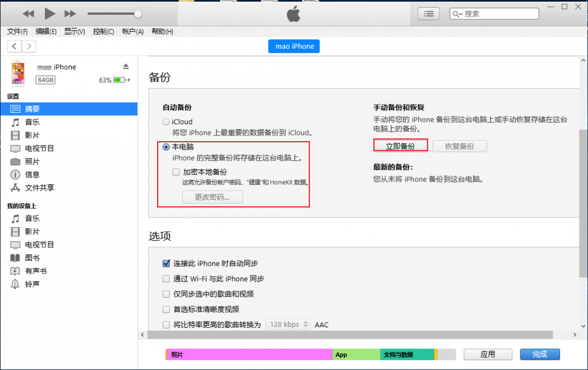Click the 手动备份和恢复 heading
The width and height of the screenshot is (588, 370).
click(x=398, y=108)
